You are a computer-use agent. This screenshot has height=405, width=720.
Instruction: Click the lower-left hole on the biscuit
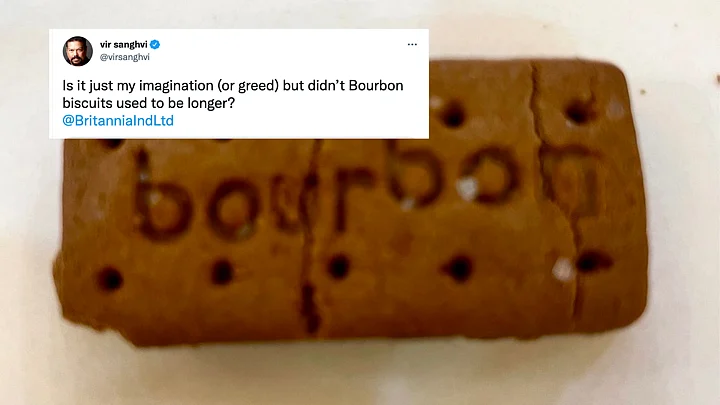109,279
